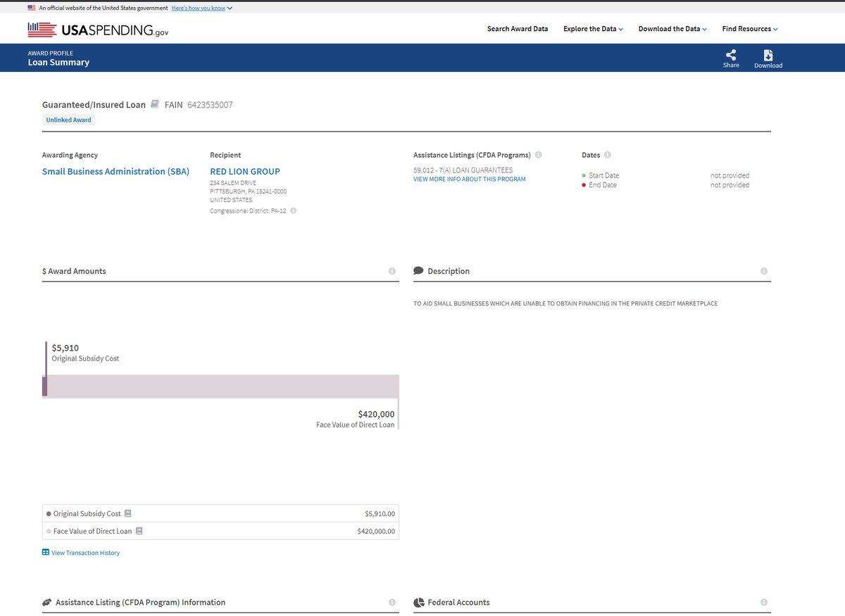Open Small Business Administration (SBA) agency link
Screen dimensions: 845x616
[115, 172]
